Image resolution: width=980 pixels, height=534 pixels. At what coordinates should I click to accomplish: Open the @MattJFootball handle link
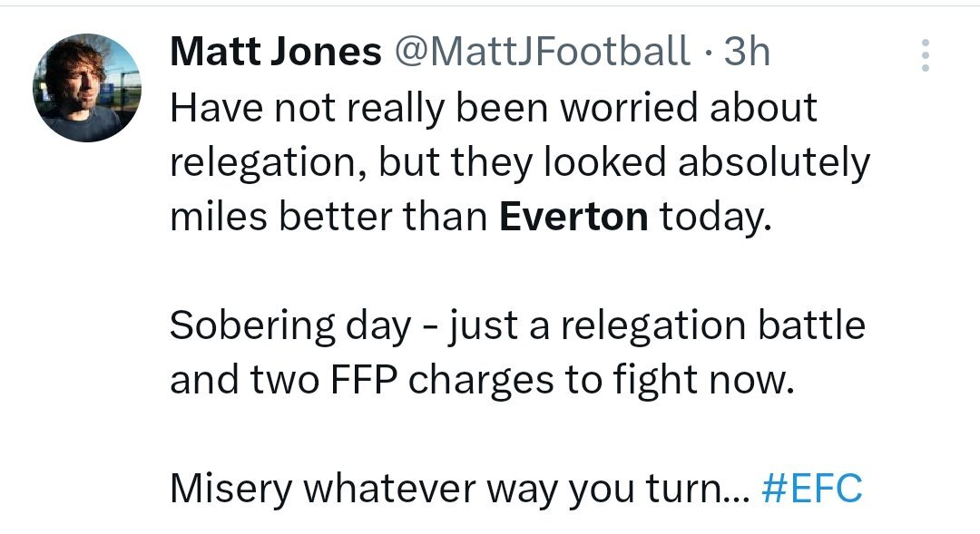coord(542,51)
